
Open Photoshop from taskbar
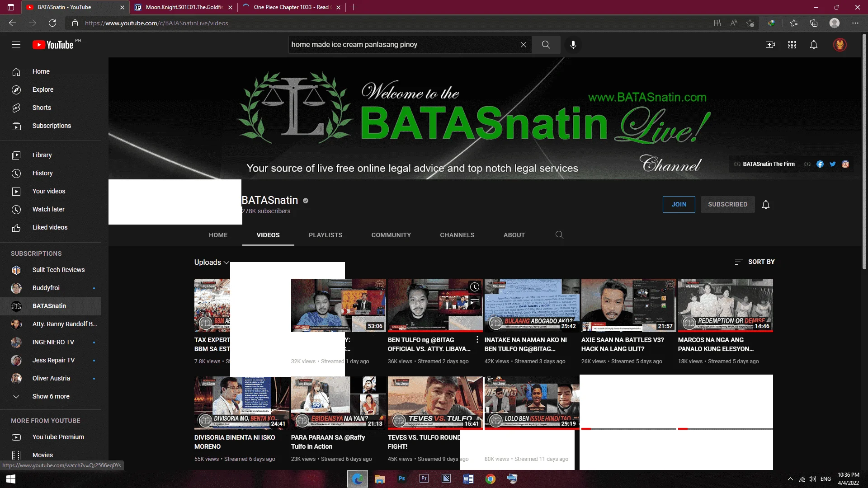(402, 479)
